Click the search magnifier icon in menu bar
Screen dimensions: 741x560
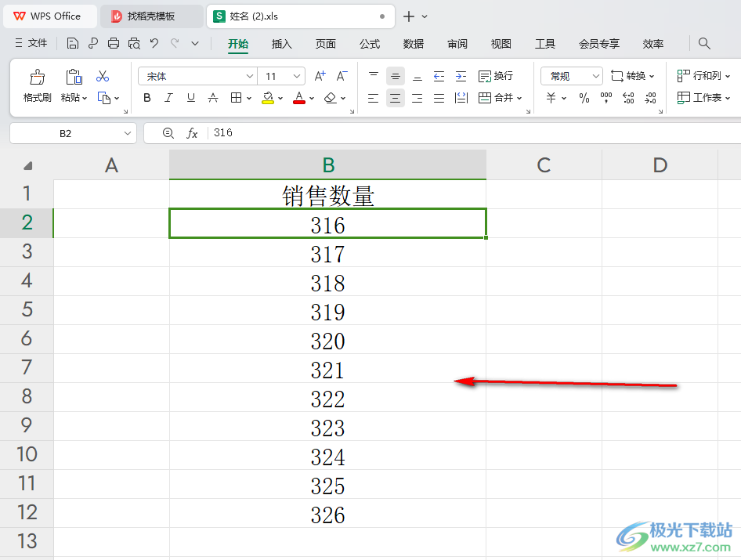(704, 44)
